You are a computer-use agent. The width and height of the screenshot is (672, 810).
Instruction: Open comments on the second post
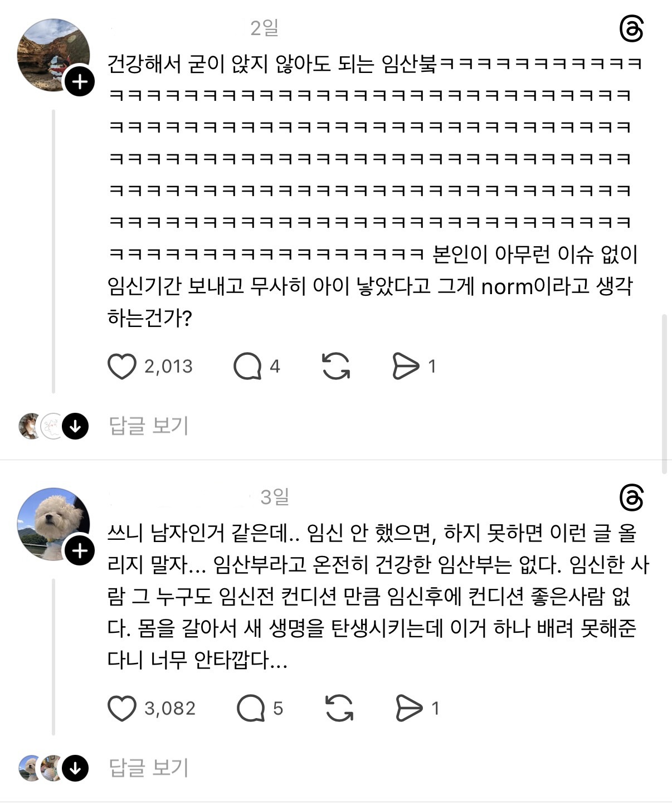(251, 709)
